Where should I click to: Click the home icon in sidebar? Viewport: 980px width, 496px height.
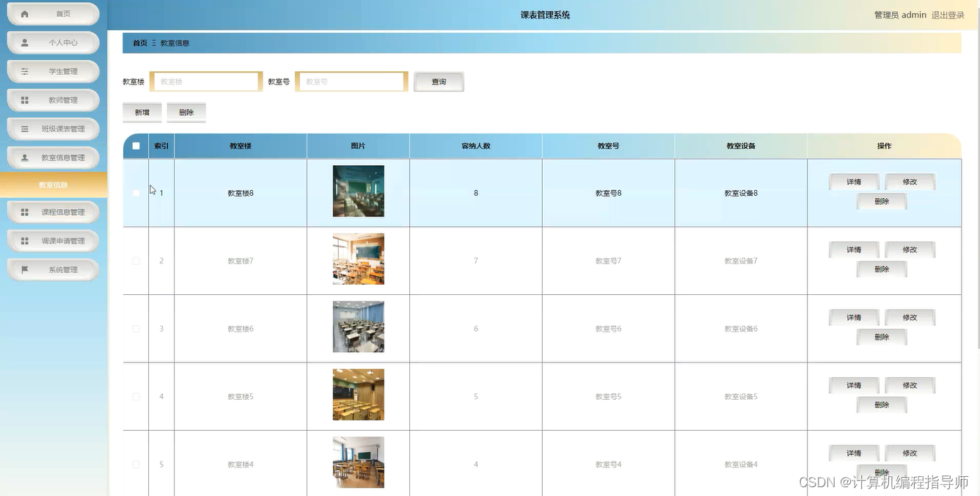25,14
